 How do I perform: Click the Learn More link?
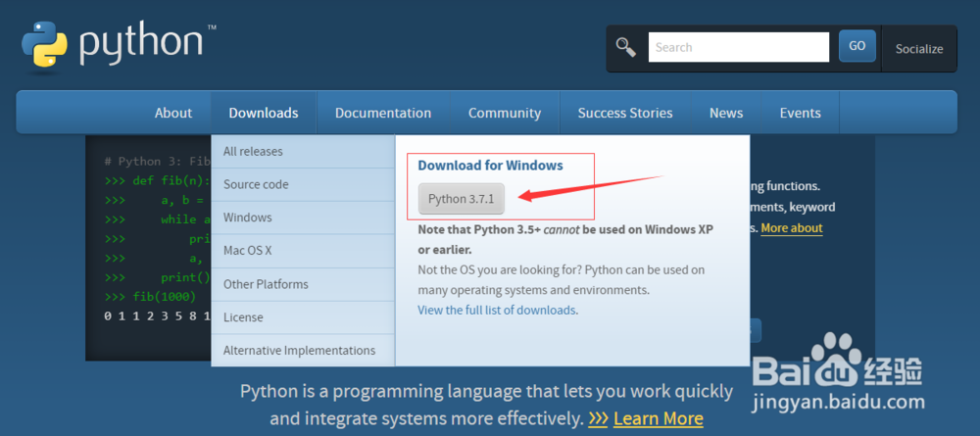pyautogui.click(x=659, y=418)
